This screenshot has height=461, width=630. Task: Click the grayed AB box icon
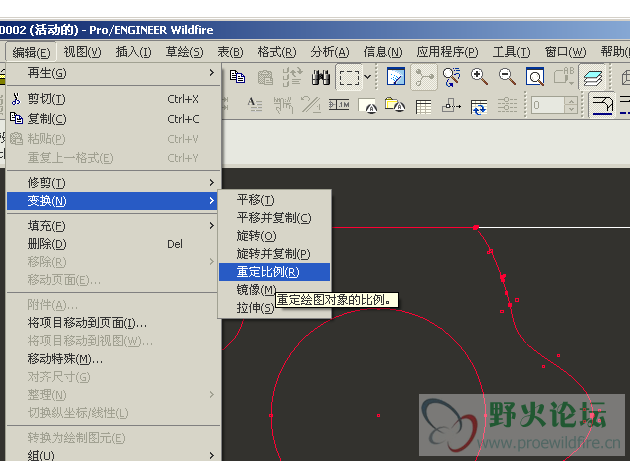coord(564,76)
